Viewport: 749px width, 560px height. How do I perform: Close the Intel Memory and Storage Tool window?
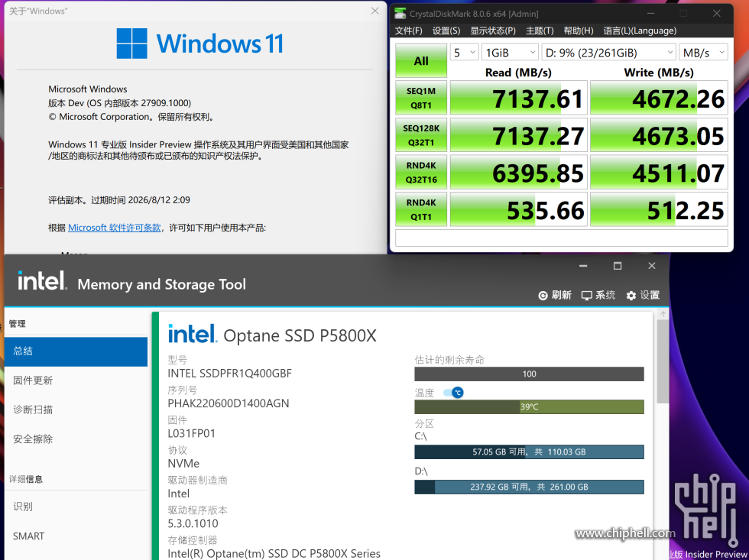(x=652, y=266)
